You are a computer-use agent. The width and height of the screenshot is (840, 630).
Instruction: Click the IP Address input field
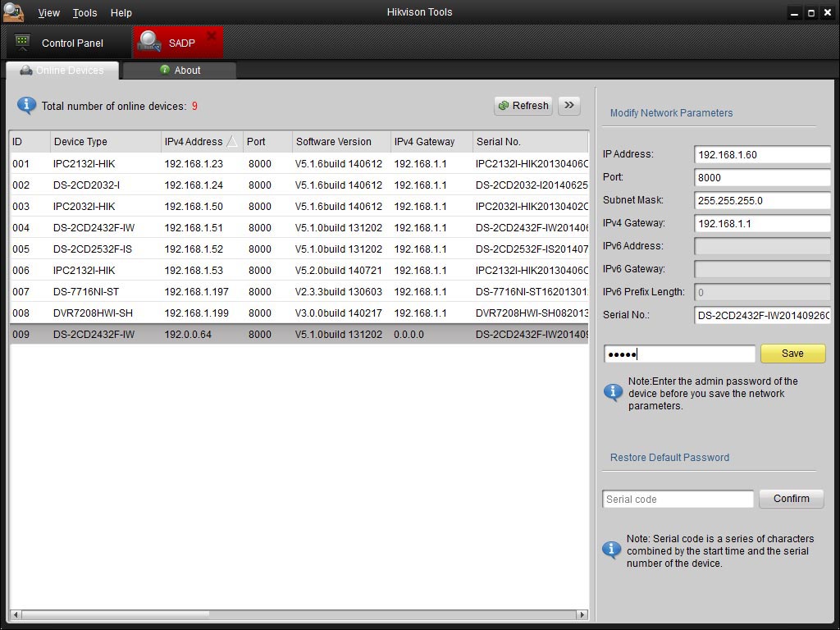[x=762, y=155]
